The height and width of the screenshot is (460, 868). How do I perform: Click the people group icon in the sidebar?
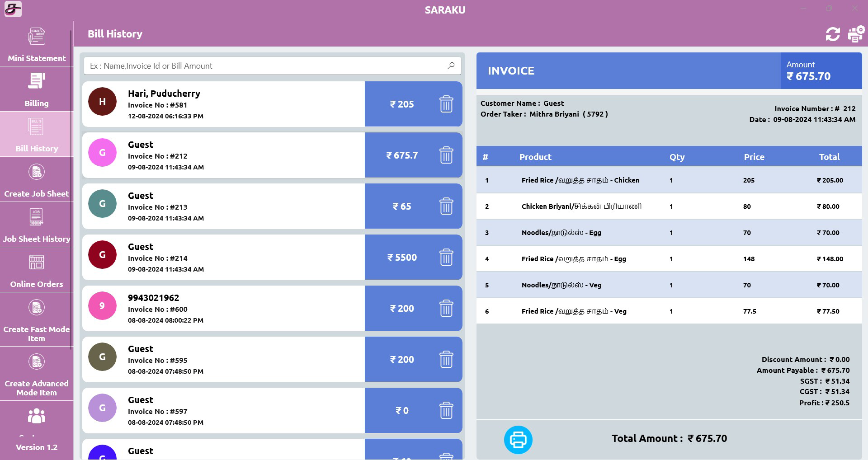coord(37,416)
